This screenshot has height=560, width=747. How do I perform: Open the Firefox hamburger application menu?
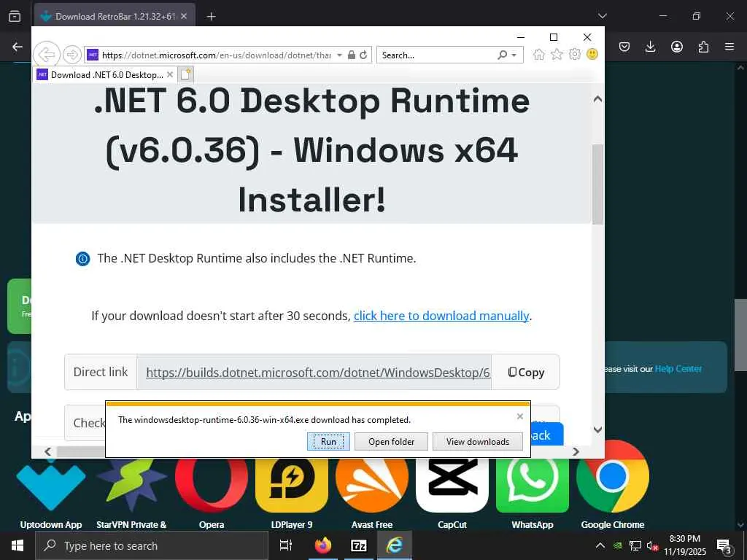729,47
